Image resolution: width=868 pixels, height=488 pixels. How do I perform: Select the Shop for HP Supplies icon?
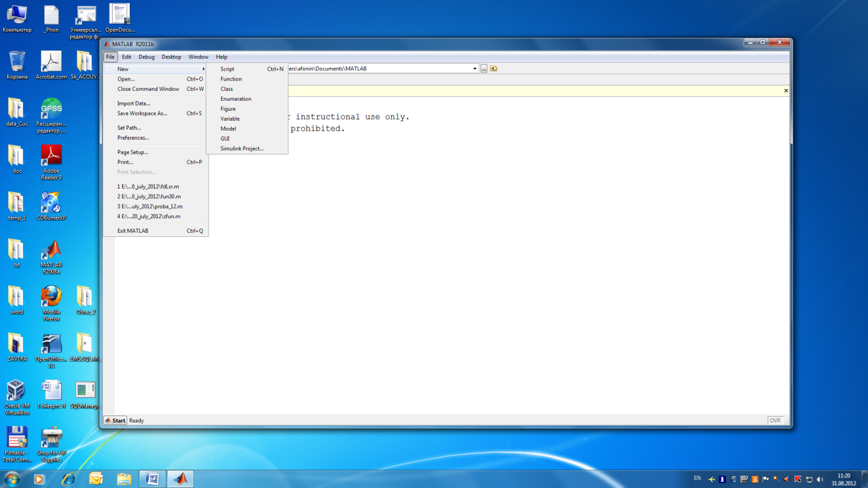pyautogui.click(x=51, y=444)
